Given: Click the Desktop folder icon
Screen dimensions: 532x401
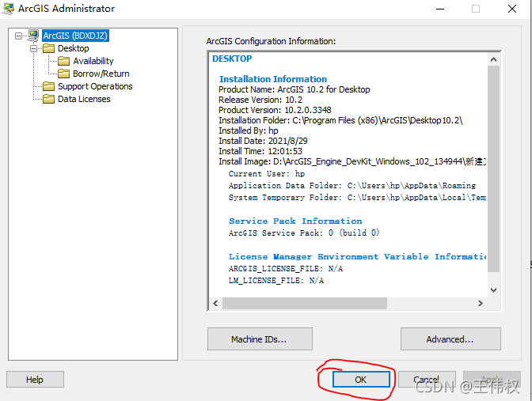Looking at the screenshot, I should click(49, 48).
